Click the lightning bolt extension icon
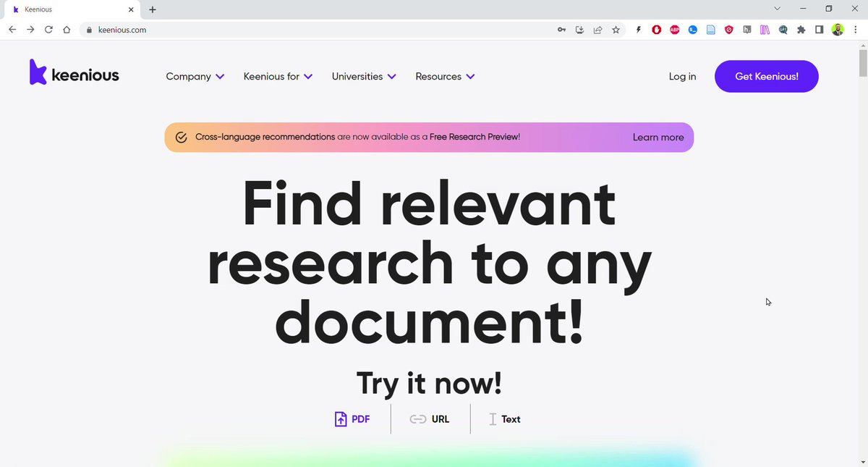 [638, 30]
